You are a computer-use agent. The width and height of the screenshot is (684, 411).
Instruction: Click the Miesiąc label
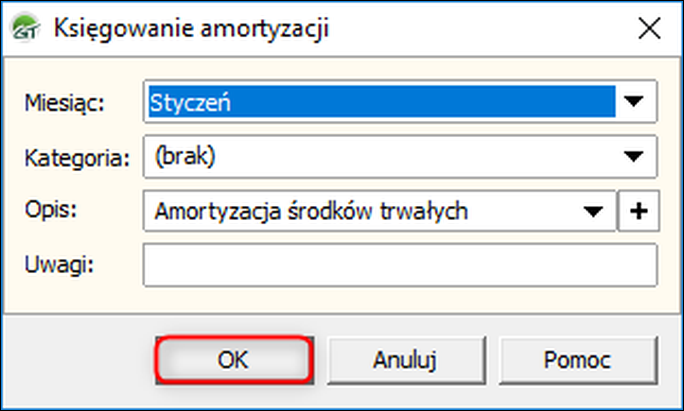coord(65,103)
